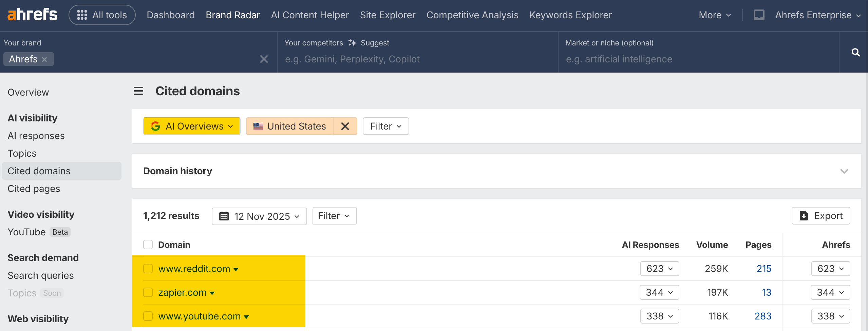The image size is (868, 331).
Task: Go to Cited pages in sidebar
Action: coord(34,189)
